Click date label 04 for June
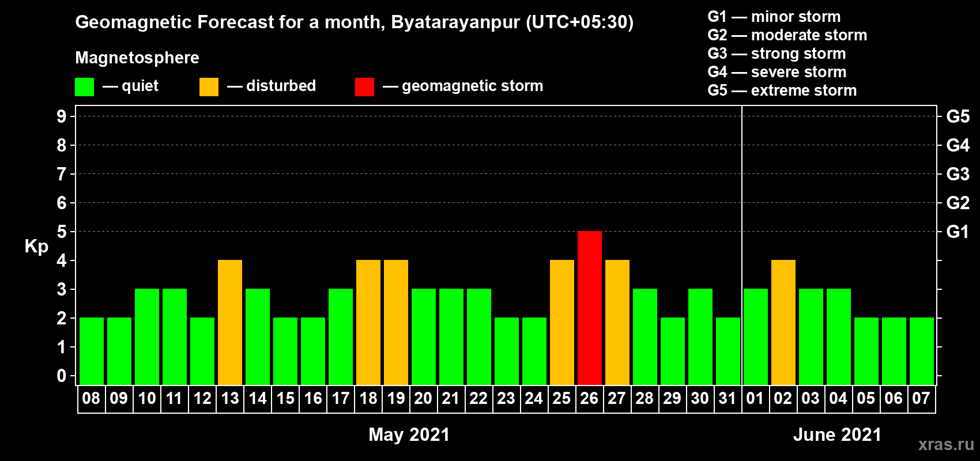Image resolution: width=980 pixels, height=461 pixels. click(x=838, y=398)
